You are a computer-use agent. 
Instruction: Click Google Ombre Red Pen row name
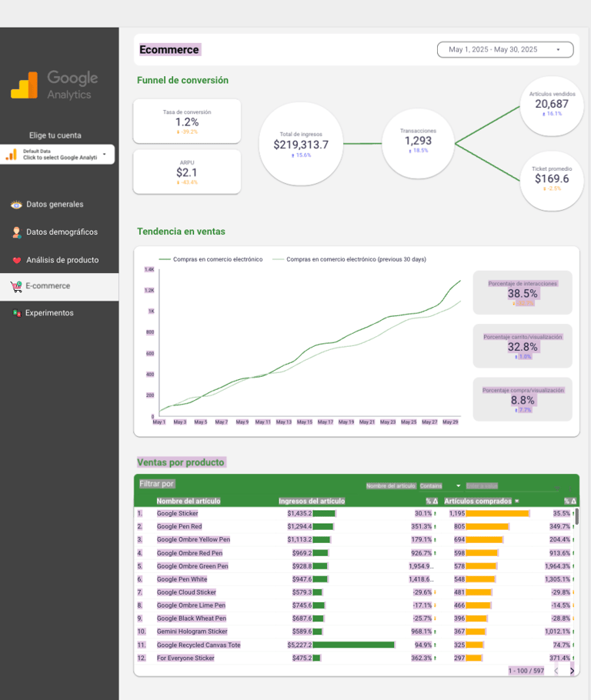[x=189, y=552]
